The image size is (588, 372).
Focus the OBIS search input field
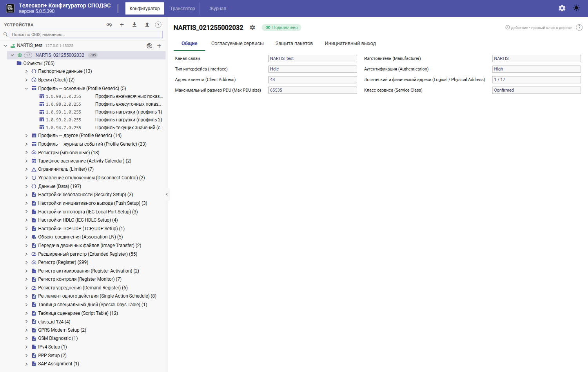tap(86, 34)
